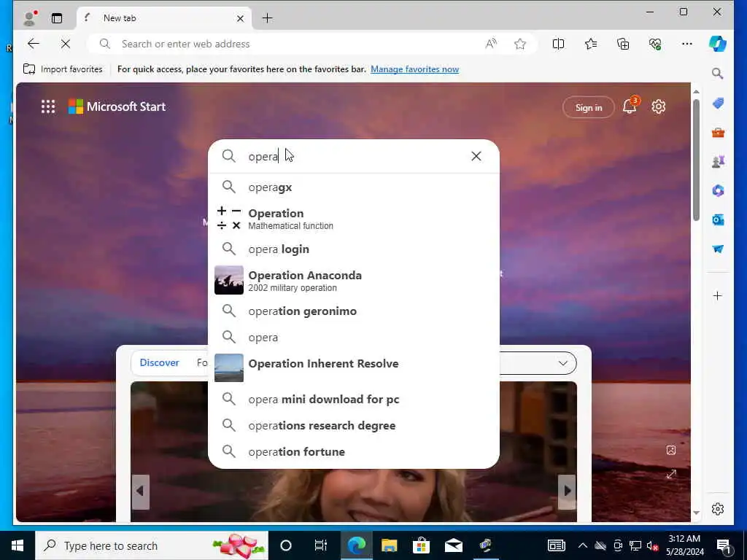Open the Action Center notifications
This screenshot has width=747, height=560.
tap(724, 545)
